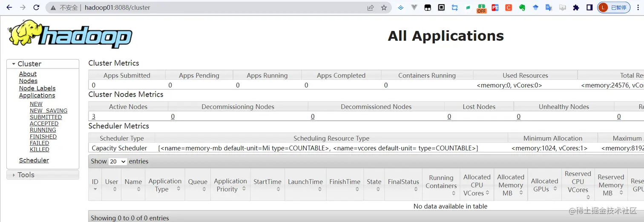Viewport: 644px width, 222px height.
Task: Click the green flag extension icon
Action: click(468, 8)
